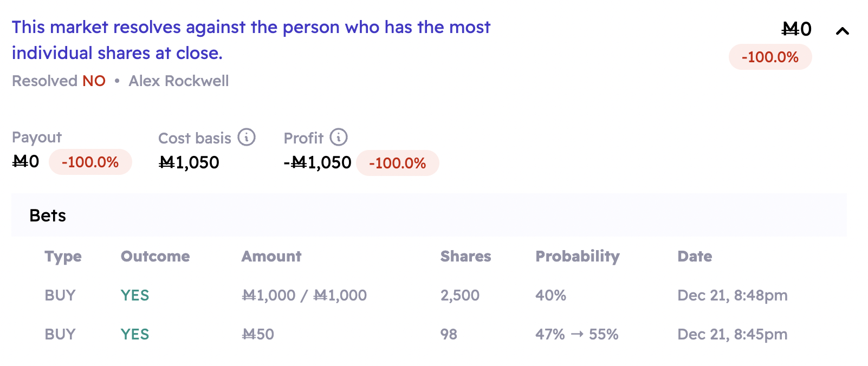This screenshot has height=366, width=868.
Task: Sort by Outcome column header
Action: (155, 257)
